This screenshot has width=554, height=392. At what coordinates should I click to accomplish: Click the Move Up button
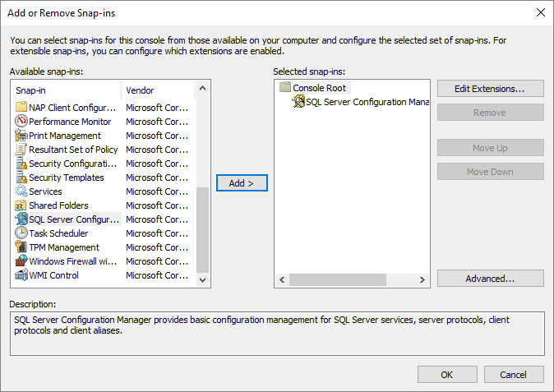coord(491,148)
